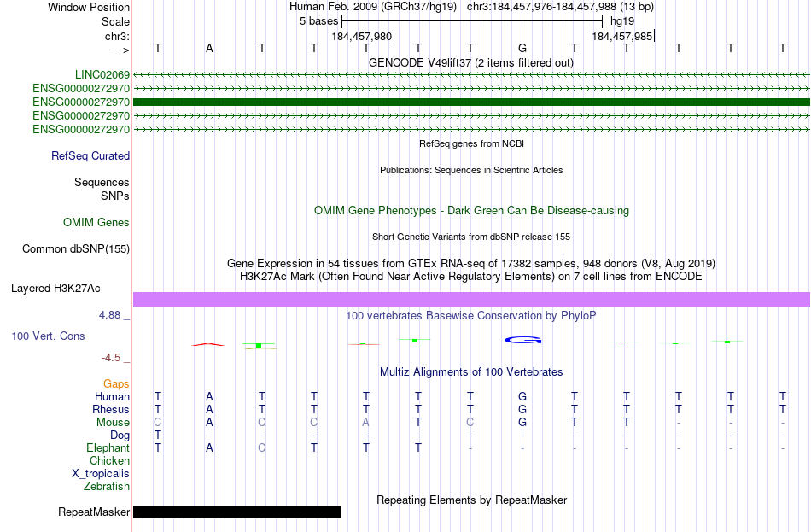The image size is (811, 532).
Task: Open the Common dbSNP(155) track label
Action: pyautogui.click(x=75, y=249)
